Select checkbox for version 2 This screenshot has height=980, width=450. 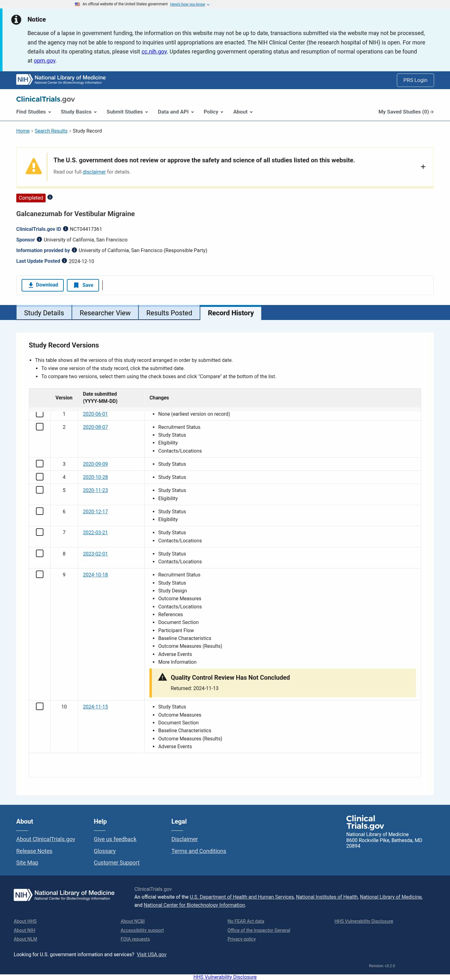click(x=39, y=426)
